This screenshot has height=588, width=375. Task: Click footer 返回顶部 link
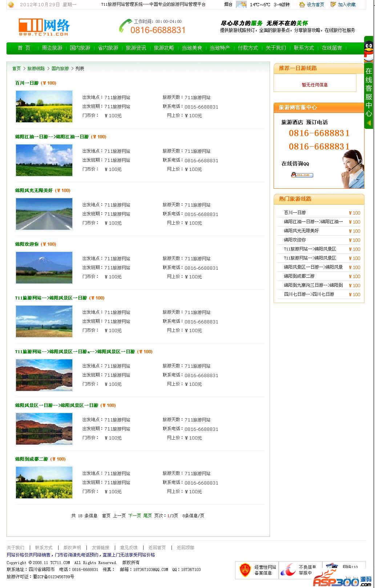pos(185,547)
